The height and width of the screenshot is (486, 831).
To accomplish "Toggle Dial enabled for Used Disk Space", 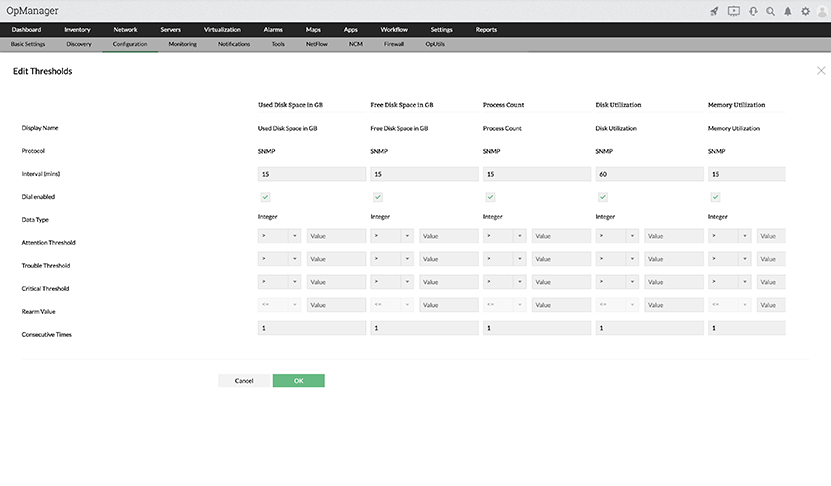I will [266, 197].
